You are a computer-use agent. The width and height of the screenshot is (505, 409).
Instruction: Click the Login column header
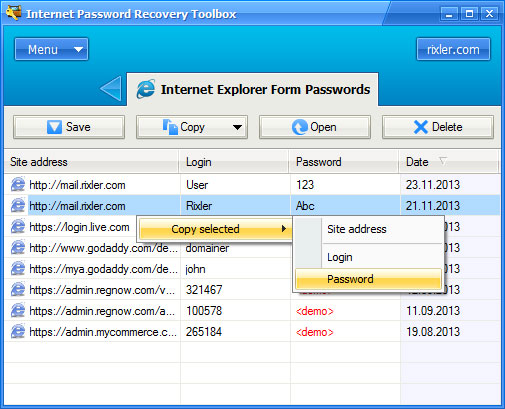tap(234, 162)
